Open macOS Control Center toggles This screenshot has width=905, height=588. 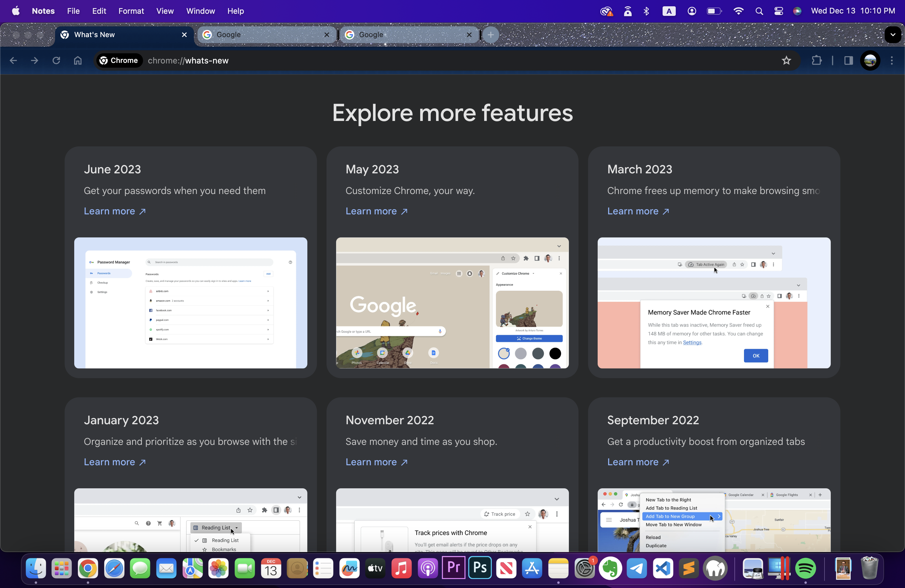click(778, 11)
